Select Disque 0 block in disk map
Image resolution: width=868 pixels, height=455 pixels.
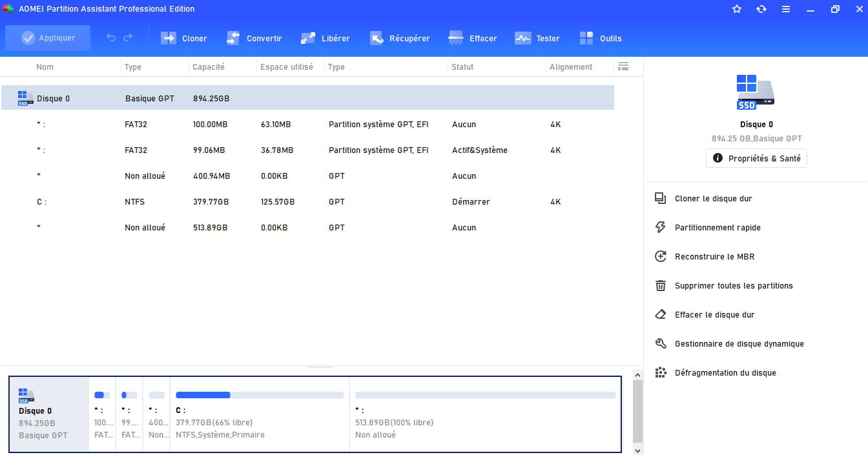point(49,414)
